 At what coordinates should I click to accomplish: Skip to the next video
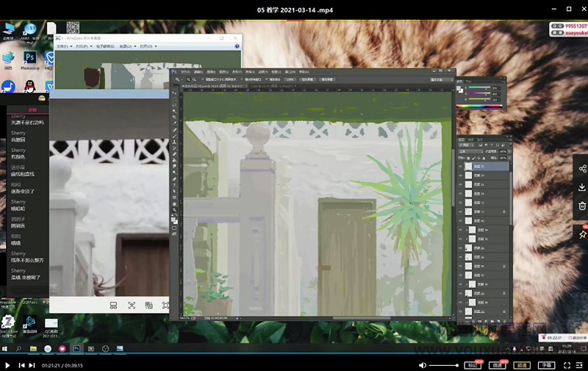[x=32, y=364]
